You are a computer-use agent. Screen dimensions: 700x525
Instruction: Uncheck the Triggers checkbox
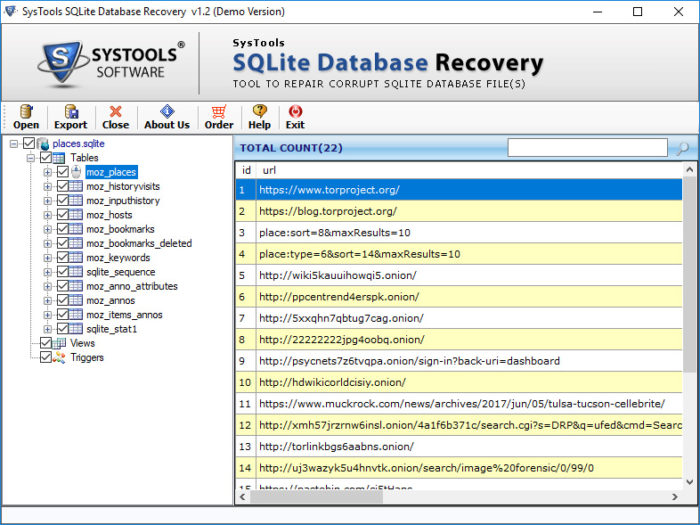click(x=46, y=358)
